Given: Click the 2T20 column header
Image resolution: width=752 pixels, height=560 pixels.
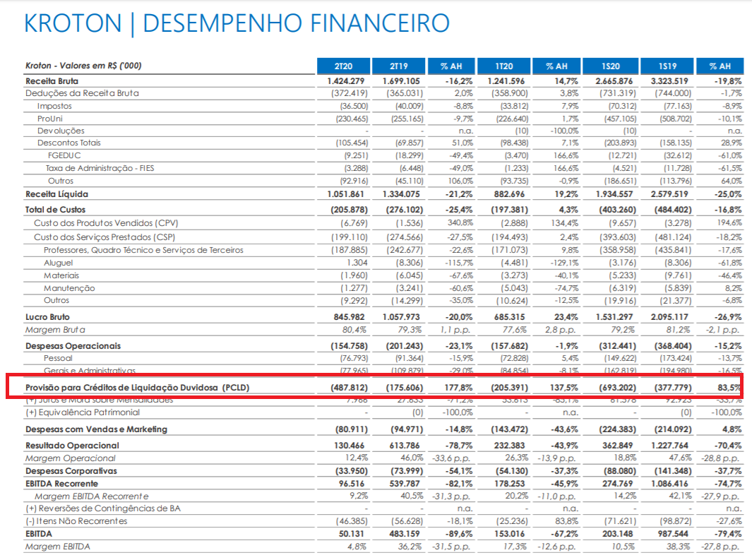Looking at the screenshot, I should click(342, 66).
